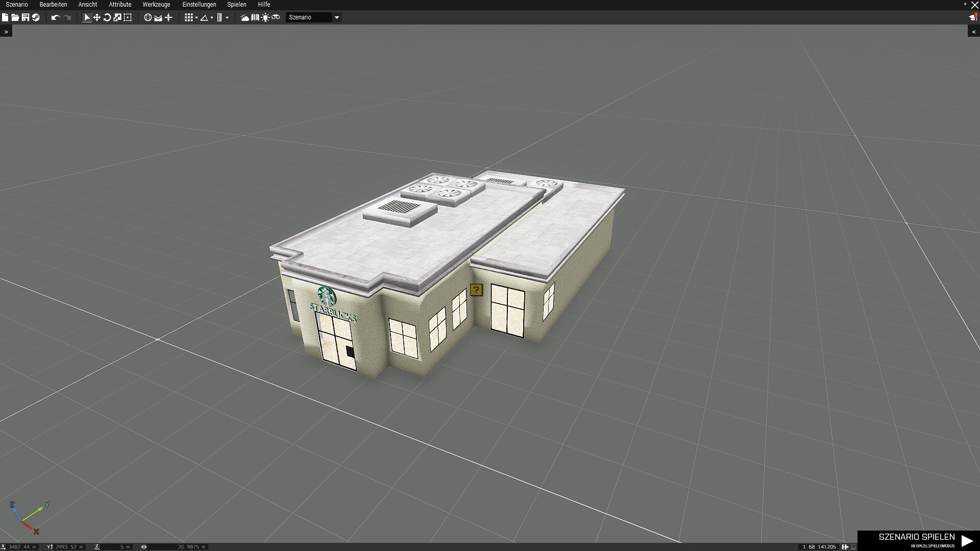Image resolution: width=980 pixels, height=551 pixels.
Task: Click the binoculars icon in toolbar
Action: pos(276,17)
